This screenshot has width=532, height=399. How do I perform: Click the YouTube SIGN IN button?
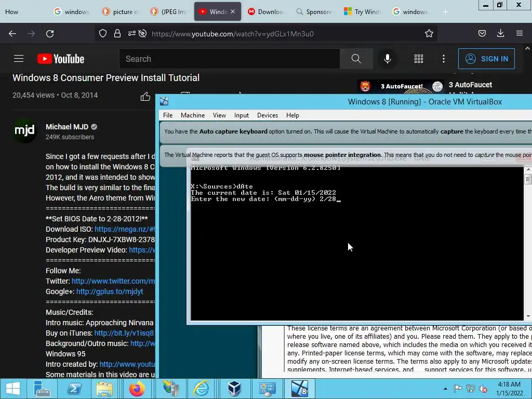[x=486, y=59]
